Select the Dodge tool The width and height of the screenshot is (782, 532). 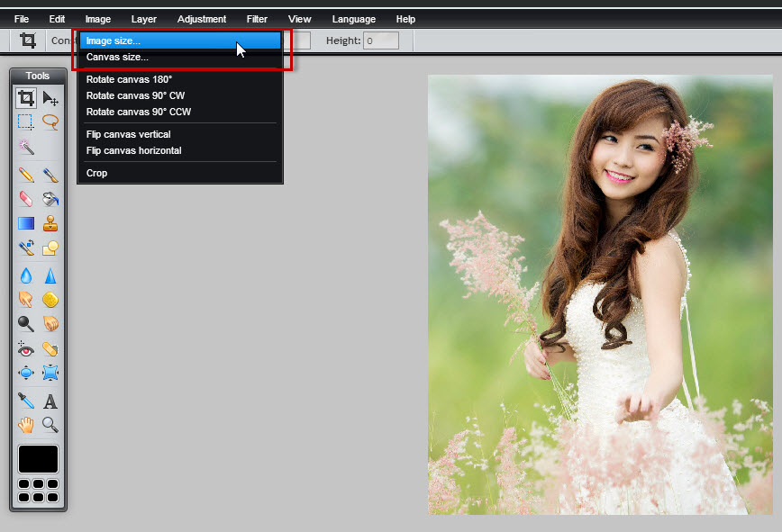(x=26, y=324)
